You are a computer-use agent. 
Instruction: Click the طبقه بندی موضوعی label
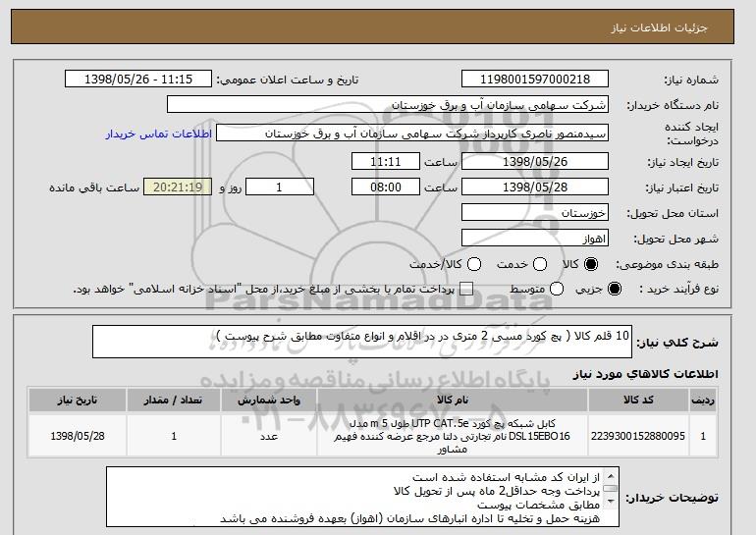(x=668, y=264)
